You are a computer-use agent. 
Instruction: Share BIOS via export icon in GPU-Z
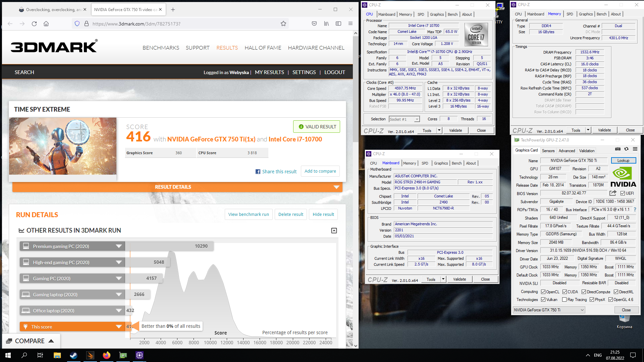(x=613, y=193)
